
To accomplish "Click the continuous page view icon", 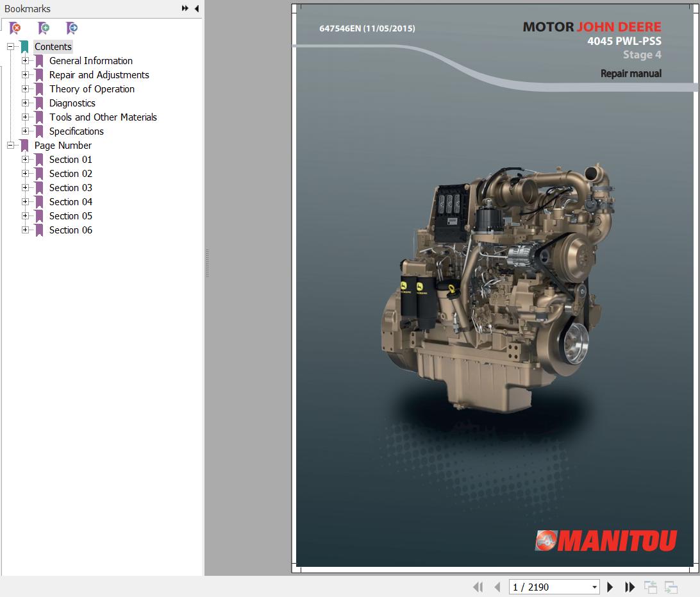I will [x=671, y=587].
